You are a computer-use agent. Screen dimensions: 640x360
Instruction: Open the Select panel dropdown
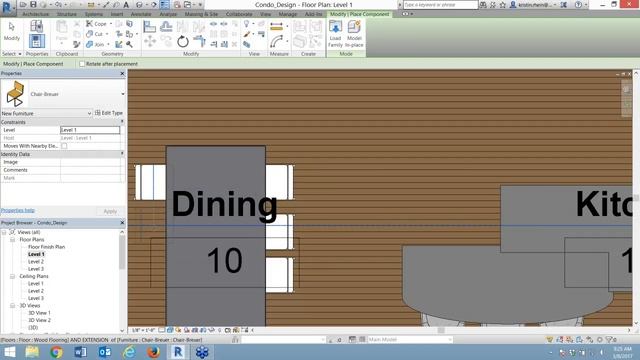[x=11, y=54]
